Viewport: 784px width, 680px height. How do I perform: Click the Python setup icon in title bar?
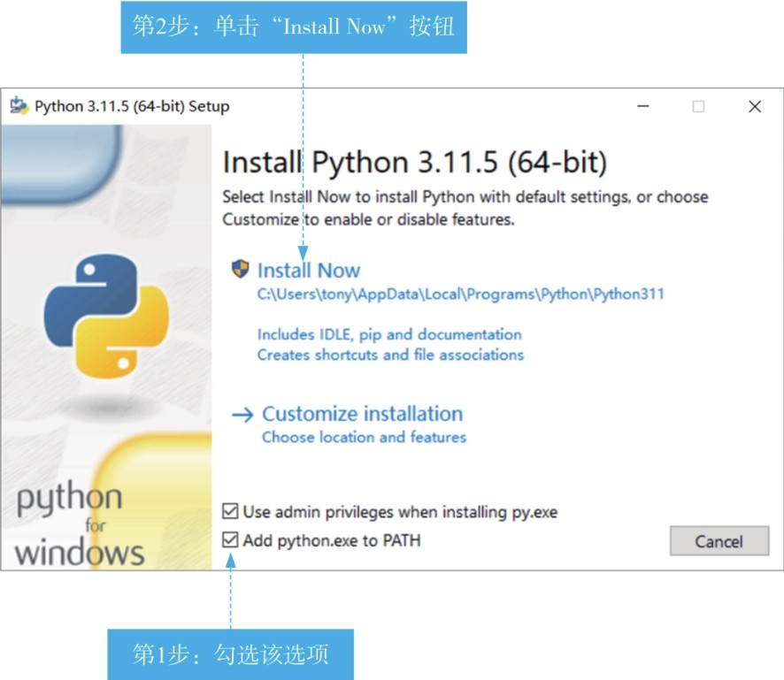[x=19, y=105]
